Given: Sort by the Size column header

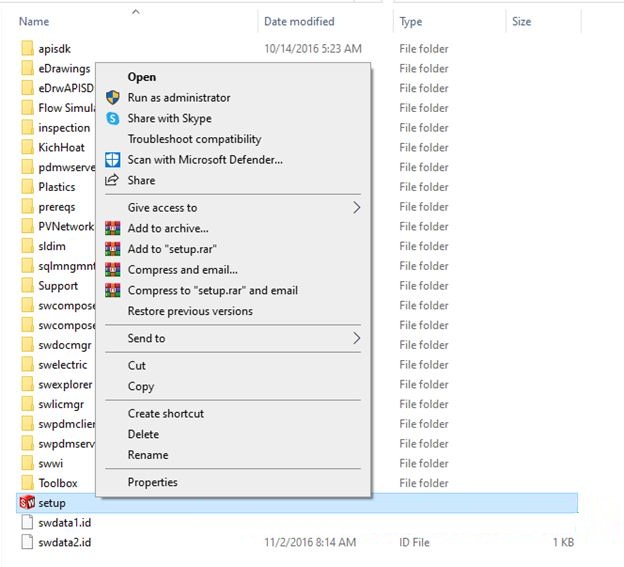Looking at the screenshot, I should click(521, 21).
